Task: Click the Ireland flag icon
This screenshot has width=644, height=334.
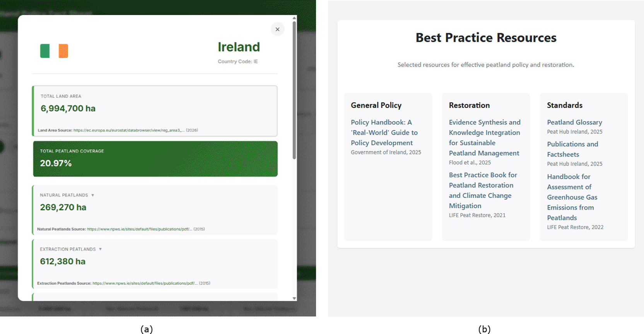Action: [x=54, y=51]
